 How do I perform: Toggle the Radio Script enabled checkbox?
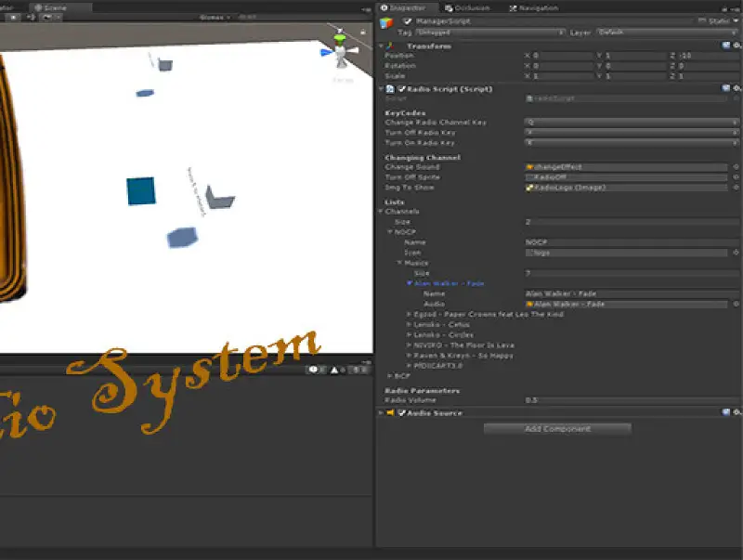pyautogui.click(x=401, y=88)
